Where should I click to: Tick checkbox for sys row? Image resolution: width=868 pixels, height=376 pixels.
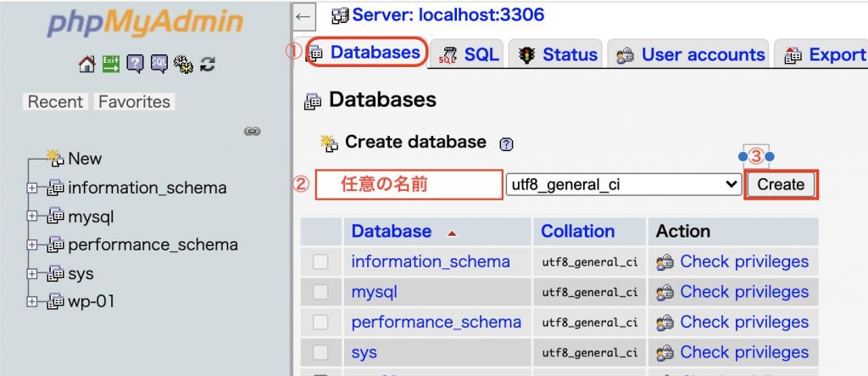[320, 352]
